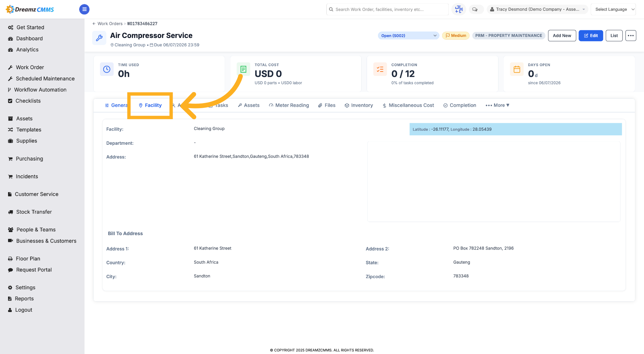Open the Select Language dropdown
This screenshot has width=644, height=354.
pos(613,9)
